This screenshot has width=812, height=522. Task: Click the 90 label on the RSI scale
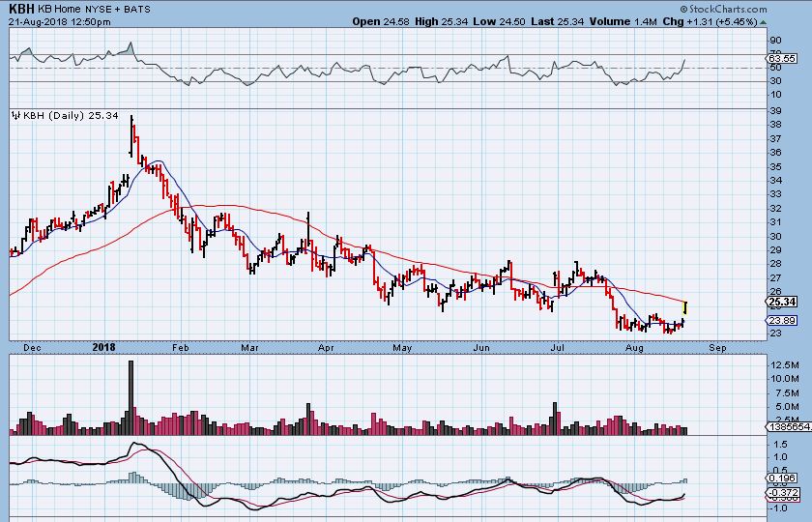pyautogui.click(x=775, y=41)
